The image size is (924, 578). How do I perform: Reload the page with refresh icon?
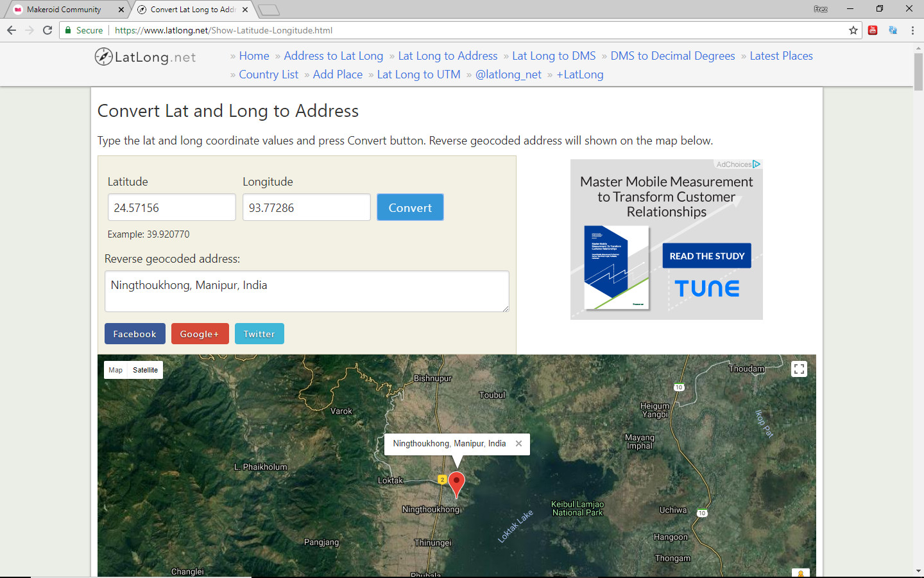point(47,30)
